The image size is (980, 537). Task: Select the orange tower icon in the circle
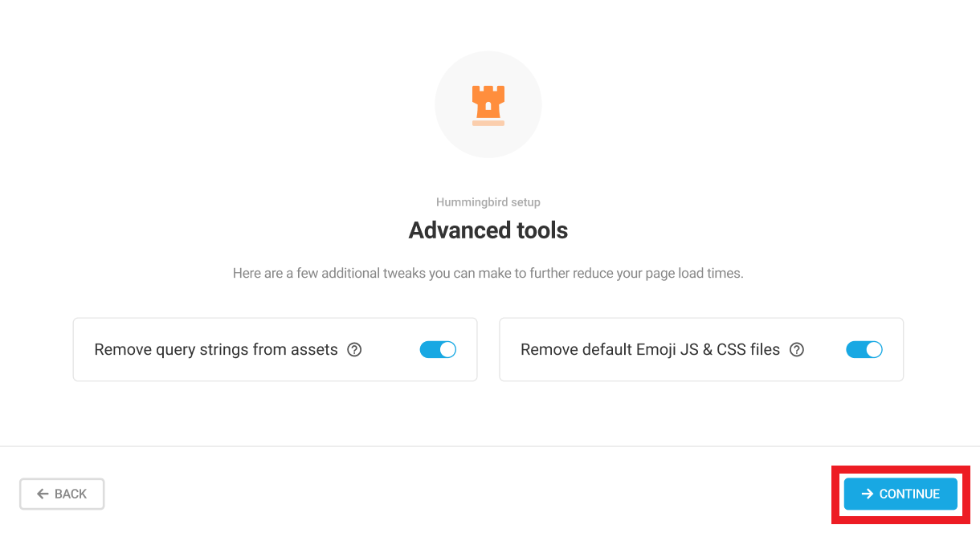pos(488,103)
